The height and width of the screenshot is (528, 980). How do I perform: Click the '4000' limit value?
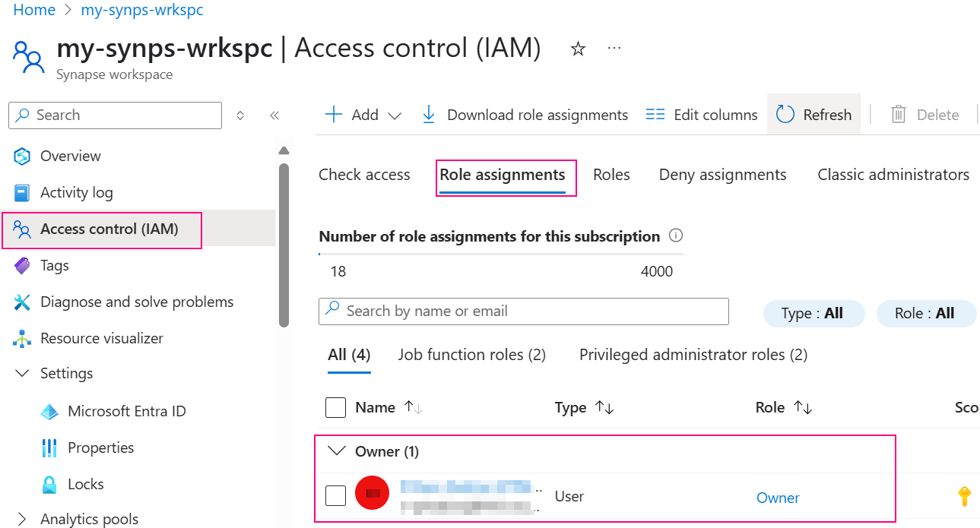tap(657, 271)
